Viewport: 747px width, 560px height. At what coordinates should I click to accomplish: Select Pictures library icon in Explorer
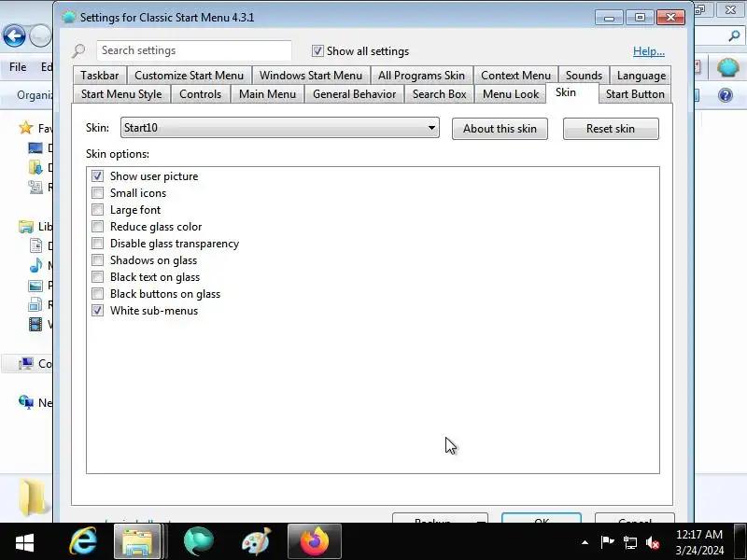35,286
